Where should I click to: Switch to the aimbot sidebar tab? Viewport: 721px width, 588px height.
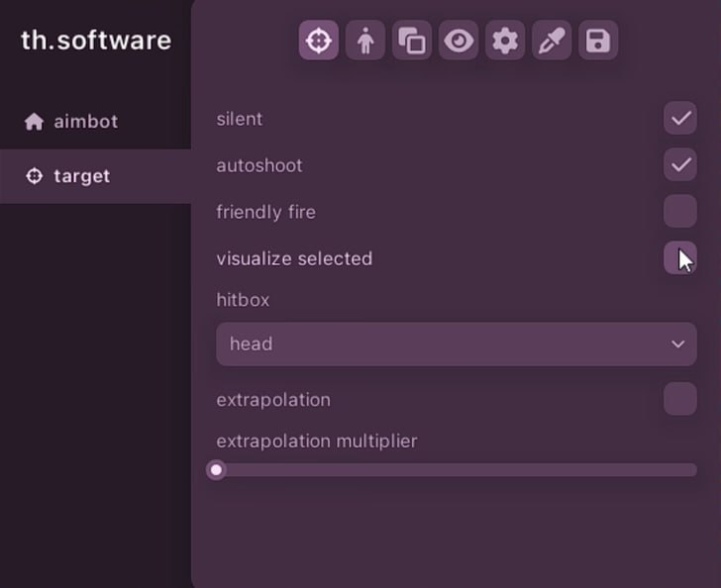click(x=85, y=122)
